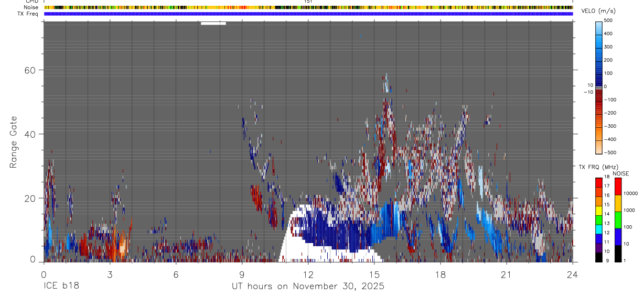The height and width of the screenshot is (297, 644).
Task: Click the "300" label on the VELO scale
Action: click(608, 47)
